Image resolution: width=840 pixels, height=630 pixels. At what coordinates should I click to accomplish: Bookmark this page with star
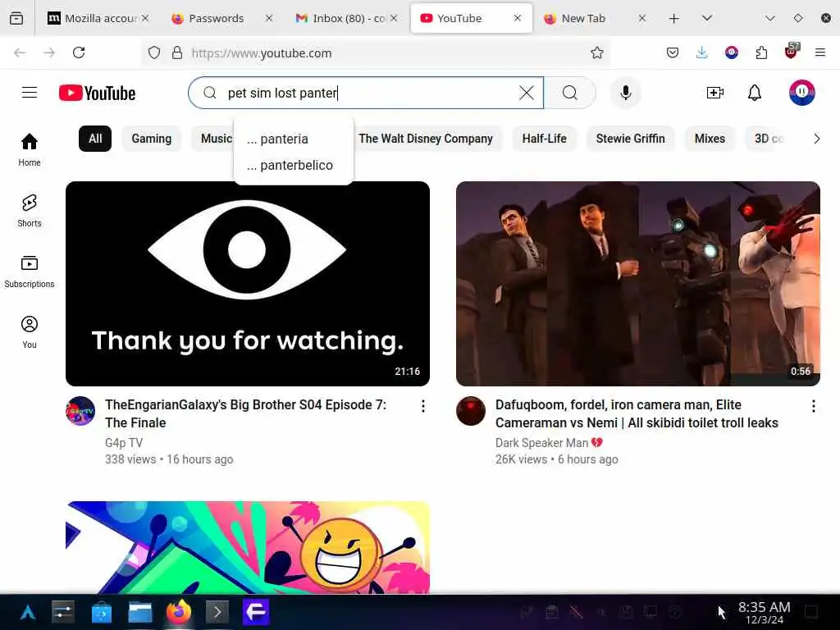pyautogui.click(x=597, y=52)
